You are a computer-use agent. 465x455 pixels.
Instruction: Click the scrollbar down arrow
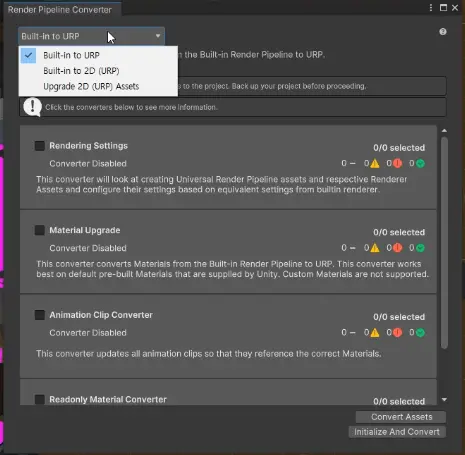(x=444, y=399)
